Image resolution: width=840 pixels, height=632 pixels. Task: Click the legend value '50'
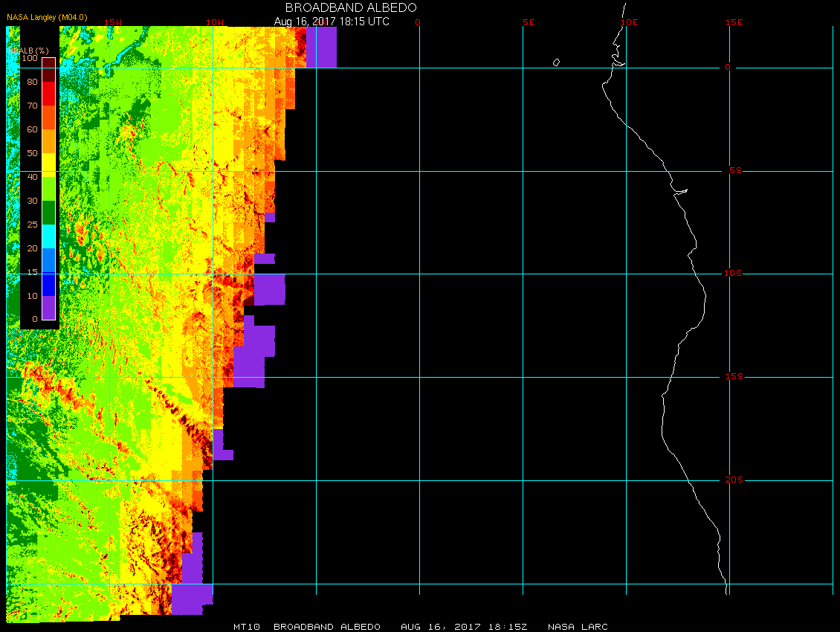(x=32, y=153)
